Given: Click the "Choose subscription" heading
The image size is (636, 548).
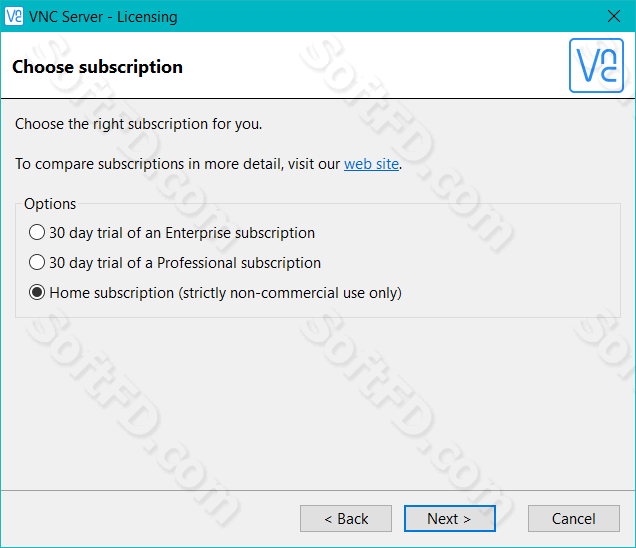Looking at the screenshot, I should click(97, 67).
